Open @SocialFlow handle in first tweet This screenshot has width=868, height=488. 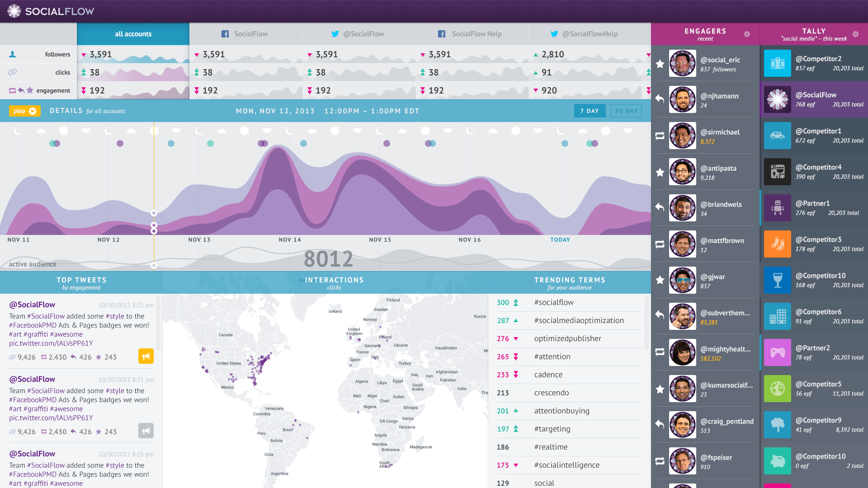32,305
